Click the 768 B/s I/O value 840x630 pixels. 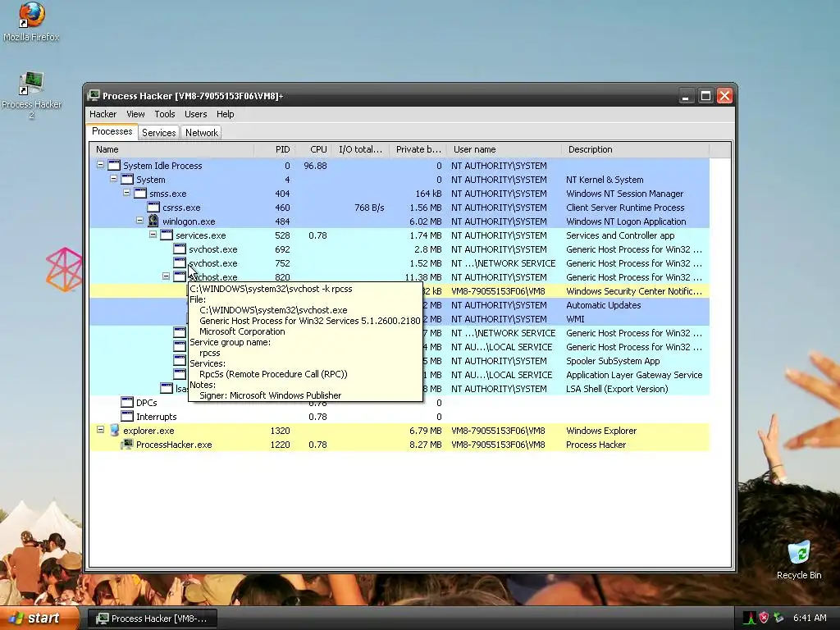369,208
